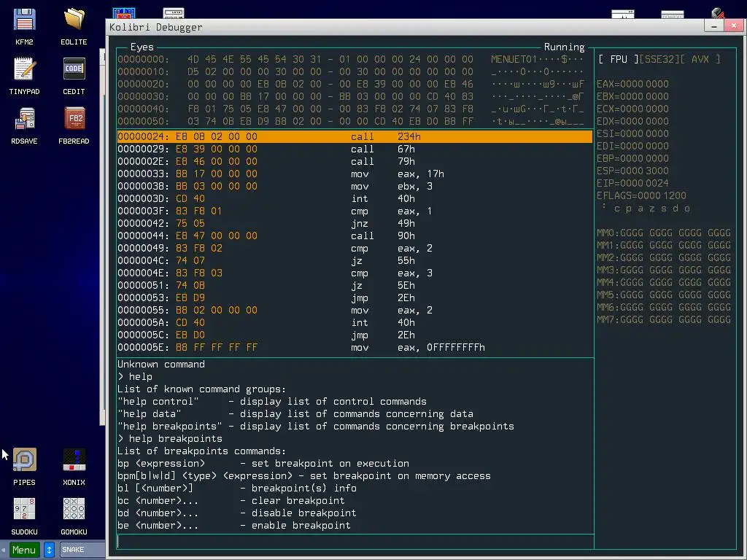The width and height of the screenshot is (747, 560).
Task: Click the jz 55h instruction
Action: pyautogui.click(x=355, y=260)
